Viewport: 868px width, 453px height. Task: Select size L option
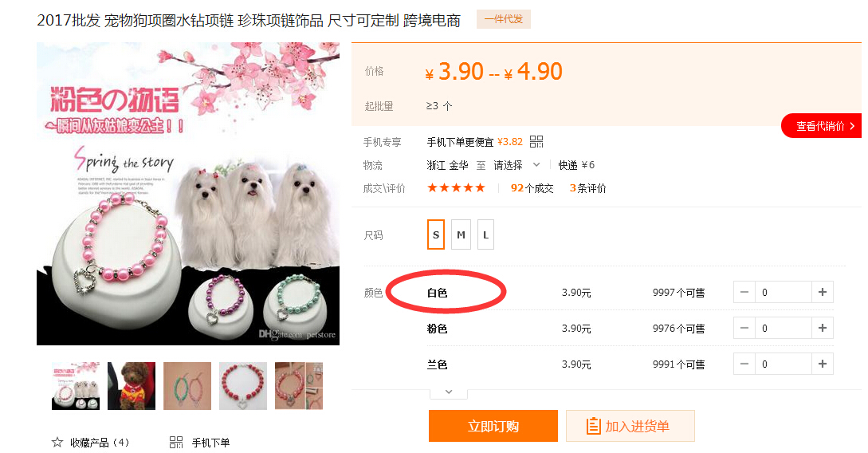click(x=485, y=234)
